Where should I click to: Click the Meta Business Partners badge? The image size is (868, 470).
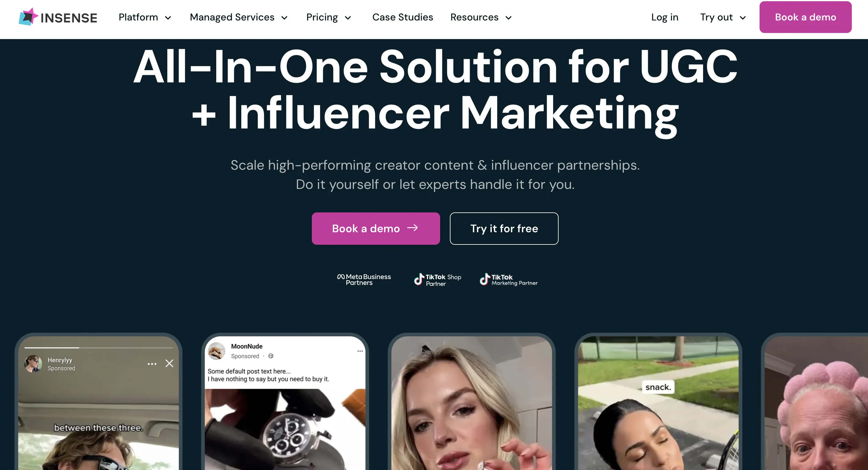click(x=364, y=280)
